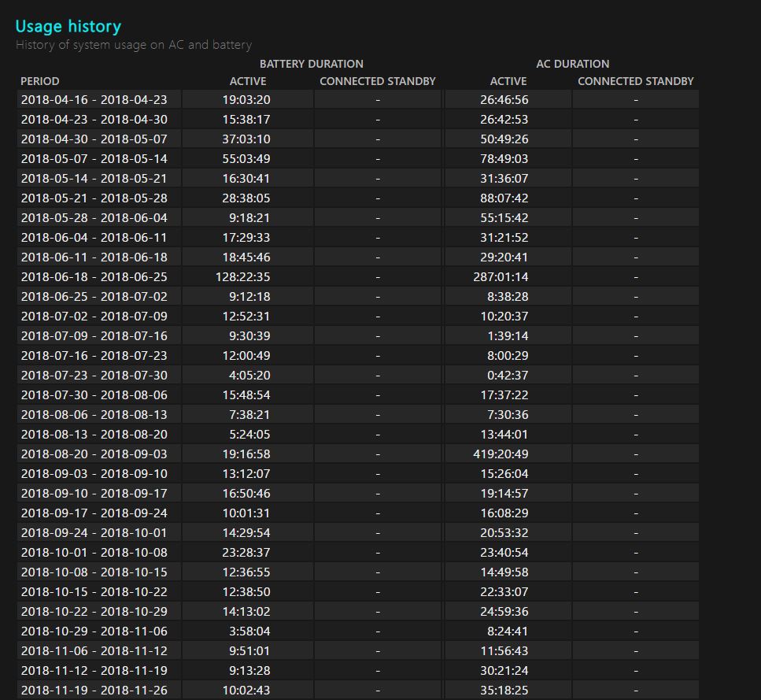Select period 2018-04-30 - 2018-05-07

click(x=94, y=139)
